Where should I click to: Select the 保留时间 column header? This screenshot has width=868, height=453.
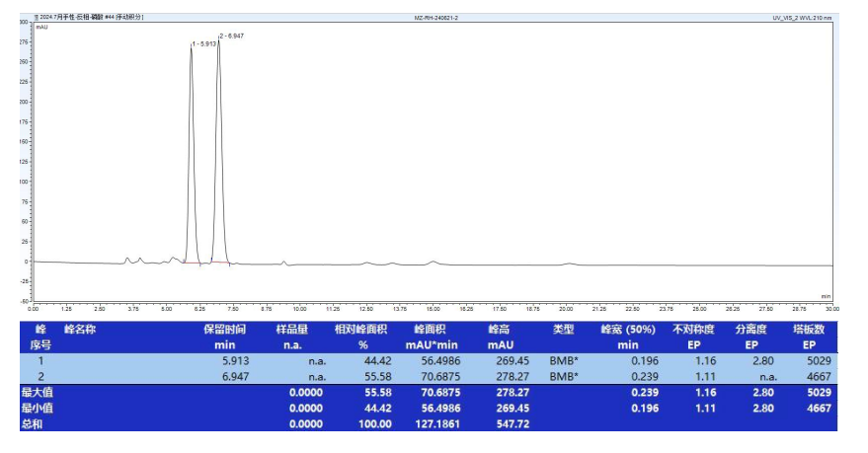tap(225, 328)
